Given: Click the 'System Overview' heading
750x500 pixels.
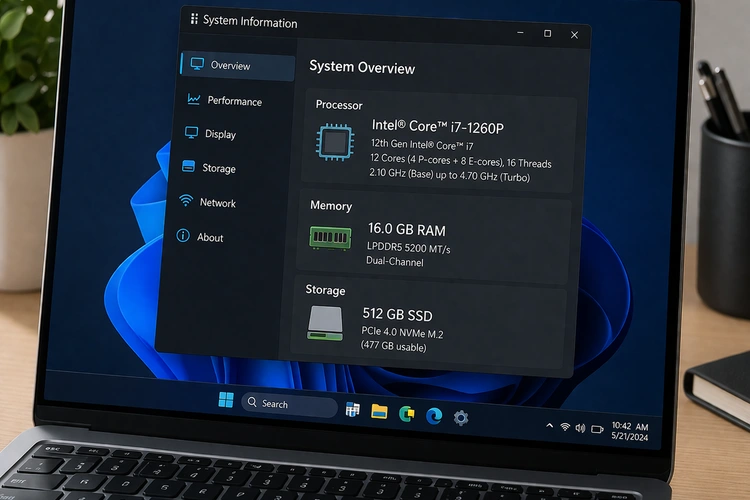Looking at the screenshot, I should click(x=362, y=67).
